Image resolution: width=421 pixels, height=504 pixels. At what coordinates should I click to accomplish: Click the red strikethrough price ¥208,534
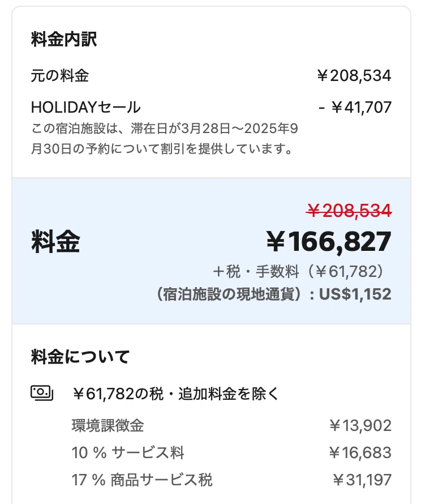[x=349, y=211]
